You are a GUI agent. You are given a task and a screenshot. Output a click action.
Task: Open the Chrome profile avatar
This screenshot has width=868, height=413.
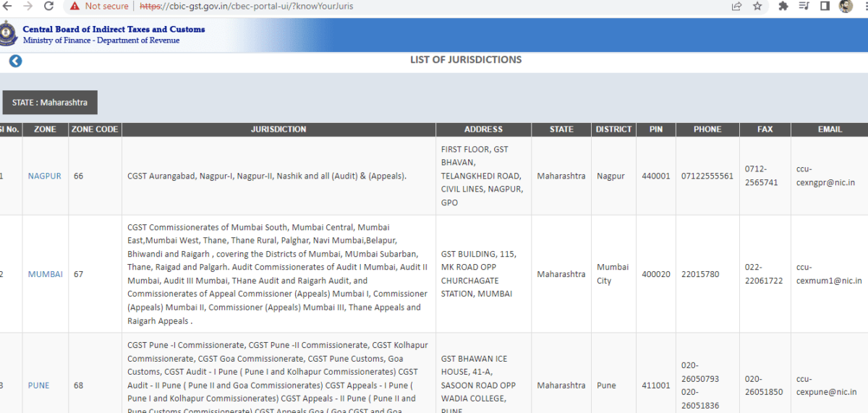coord(846,7)
